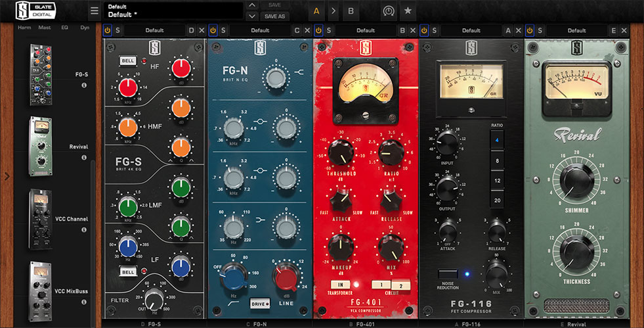
Task: Show info for VCC MixBuss module
Action: (84, 302)
